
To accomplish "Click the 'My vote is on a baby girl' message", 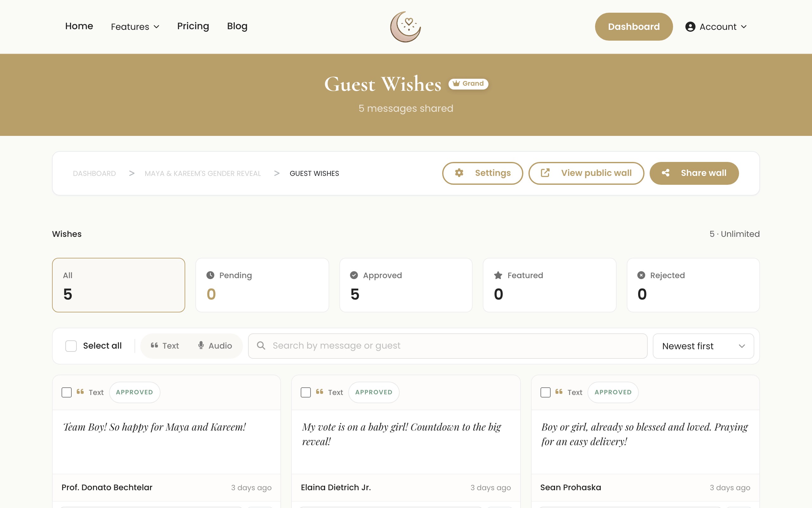I will click(401, 434).
